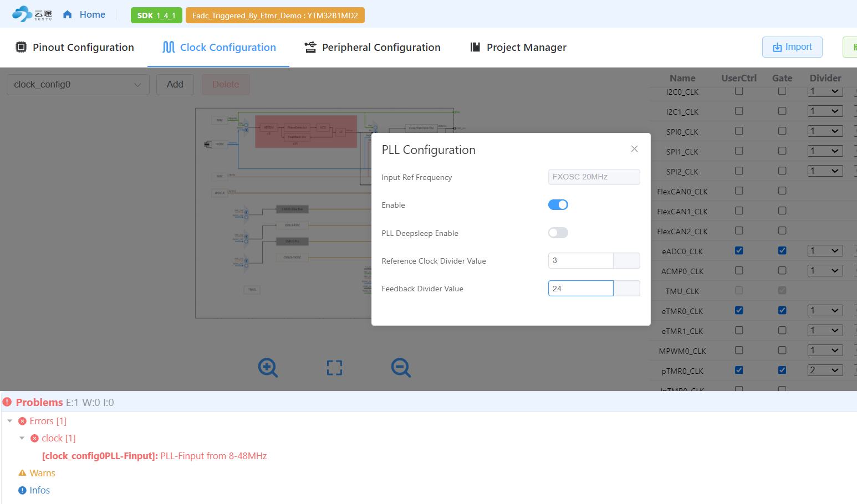
Task: Click the Warns triangle icon
Action: click(22, 473)
